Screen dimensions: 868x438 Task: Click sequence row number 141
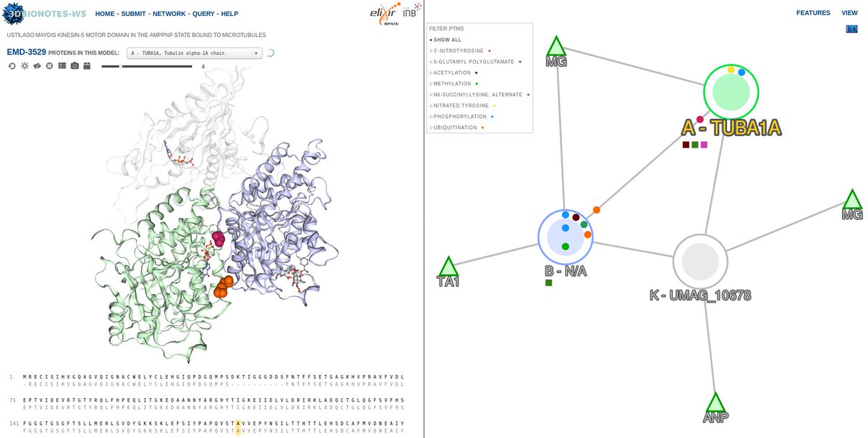point(12,423)
